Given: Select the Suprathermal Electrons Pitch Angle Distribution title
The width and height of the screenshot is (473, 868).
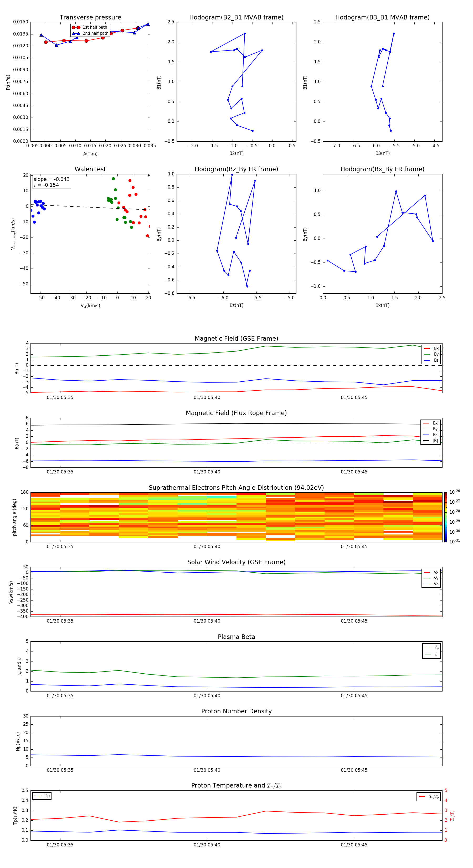Looking at the screenshot, I should coord(236,488).
